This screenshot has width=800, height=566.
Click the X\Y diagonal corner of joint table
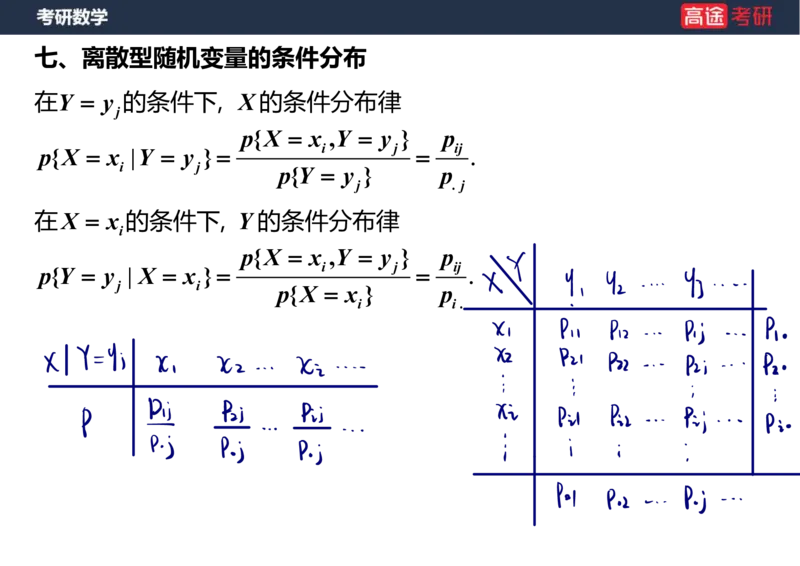point(507,273)
